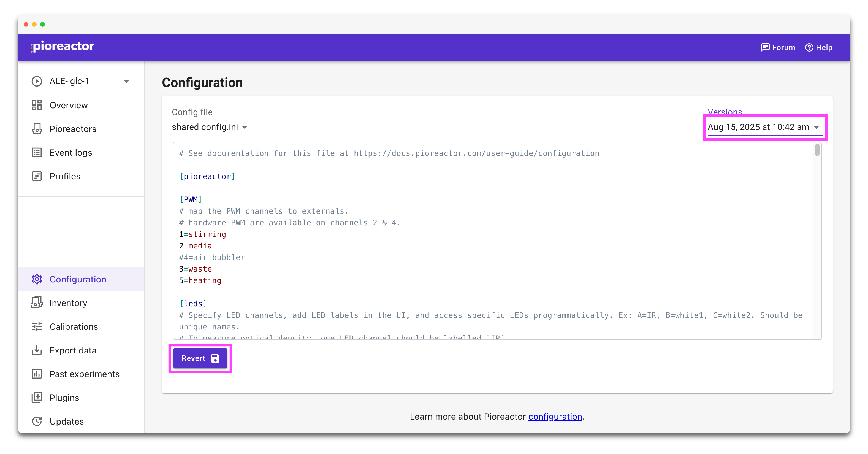Click the Profiles sidebar icon
Viewport: 868px width, 454px height.
[x=37, y=176]
